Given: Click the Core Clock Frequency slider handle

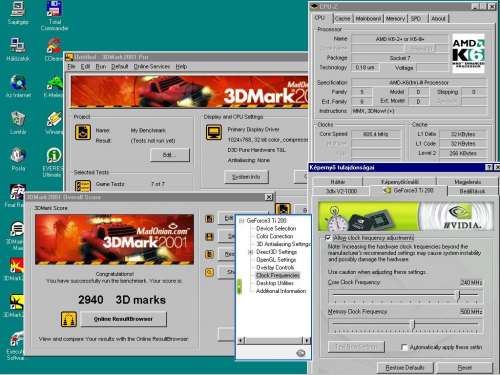Looking at the screenshot, I should coord(459,295).
